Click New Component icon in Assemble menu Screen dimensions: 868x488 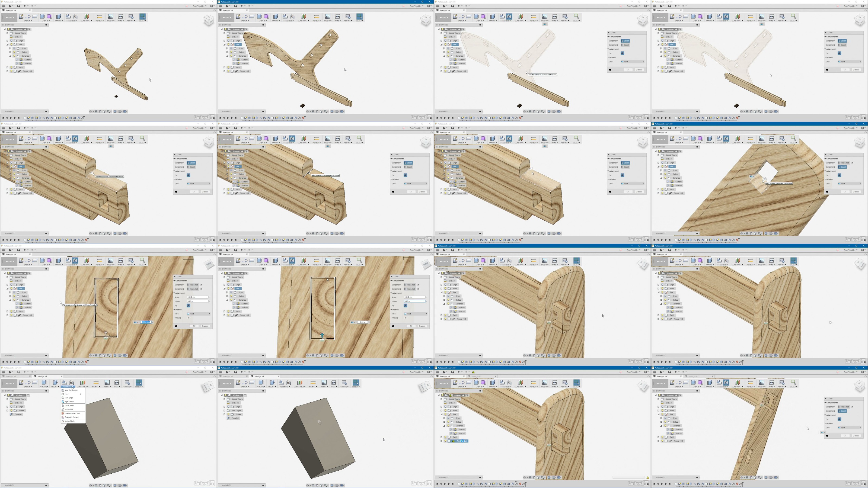63,390
